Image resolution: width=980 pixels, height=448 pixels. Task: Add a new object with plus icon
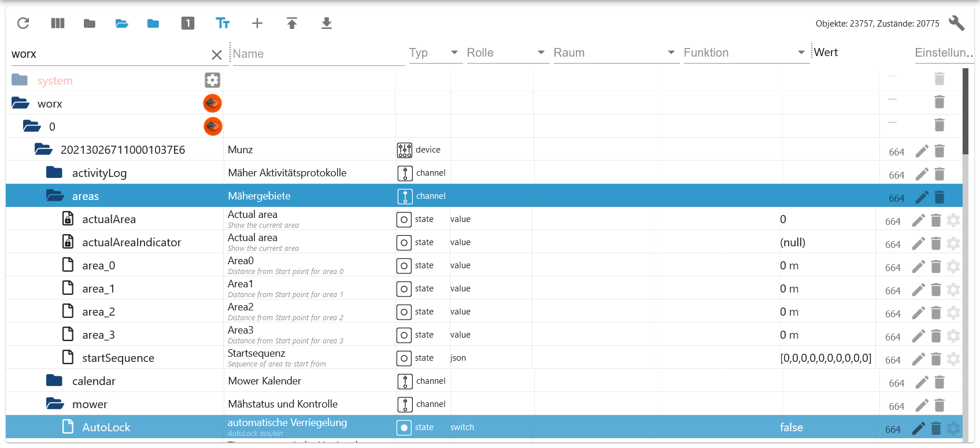point(257,23)
